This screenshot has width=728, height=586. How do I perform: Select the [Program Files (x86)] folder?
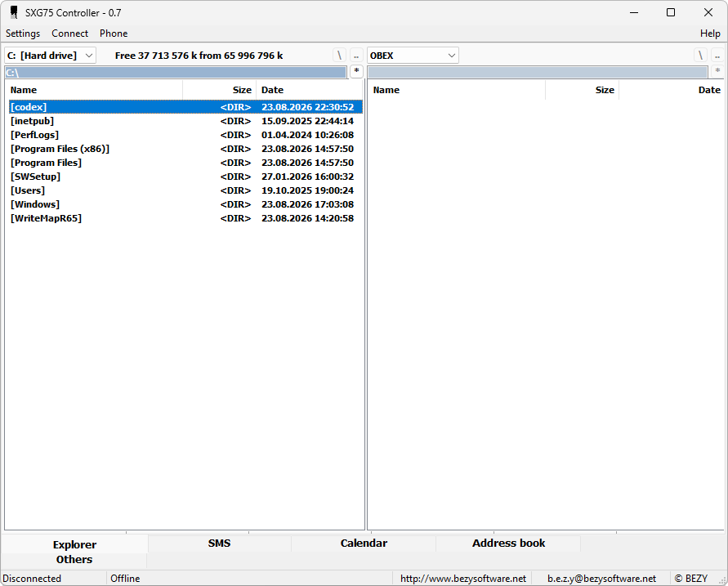[185, 149]
